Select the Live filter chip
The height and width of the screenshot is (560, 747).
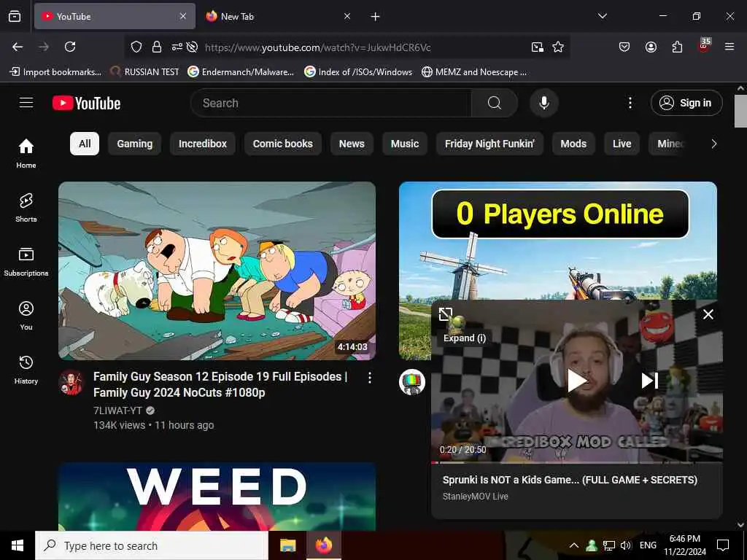tap(622, 144)
